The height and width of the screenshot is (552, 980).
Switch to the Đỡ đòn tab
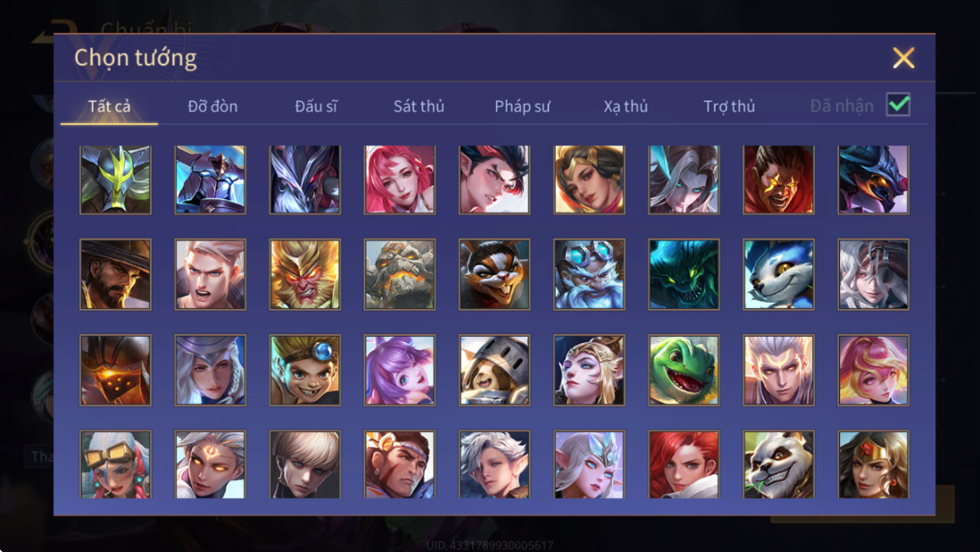(212, 106)
